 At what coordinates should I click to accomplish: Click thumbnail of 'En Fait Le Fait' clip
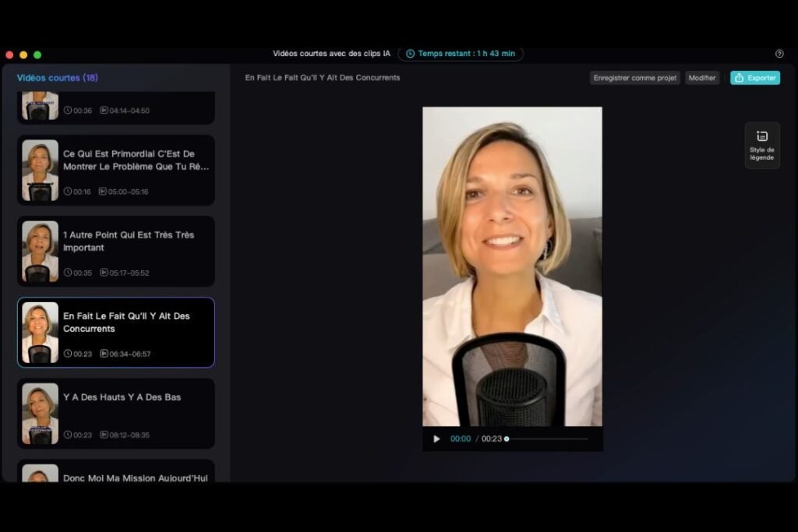[x=41, y=332]
